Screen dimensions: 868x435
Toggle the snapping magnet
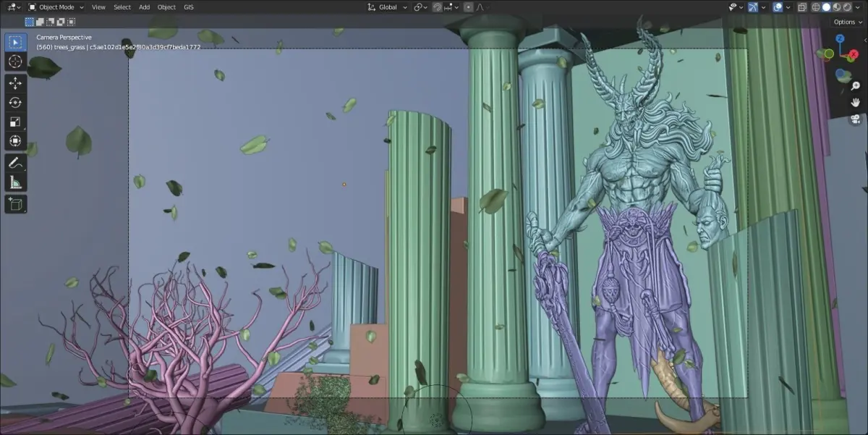[x=437, y=7]
